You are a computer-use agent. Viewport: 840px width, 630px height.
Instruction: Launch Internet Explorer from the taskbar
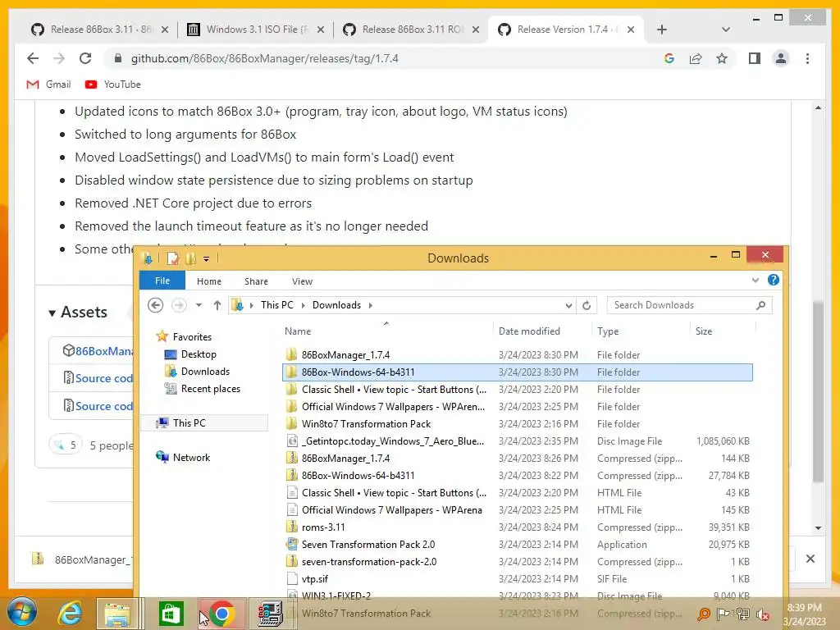[x=70, y=614]
